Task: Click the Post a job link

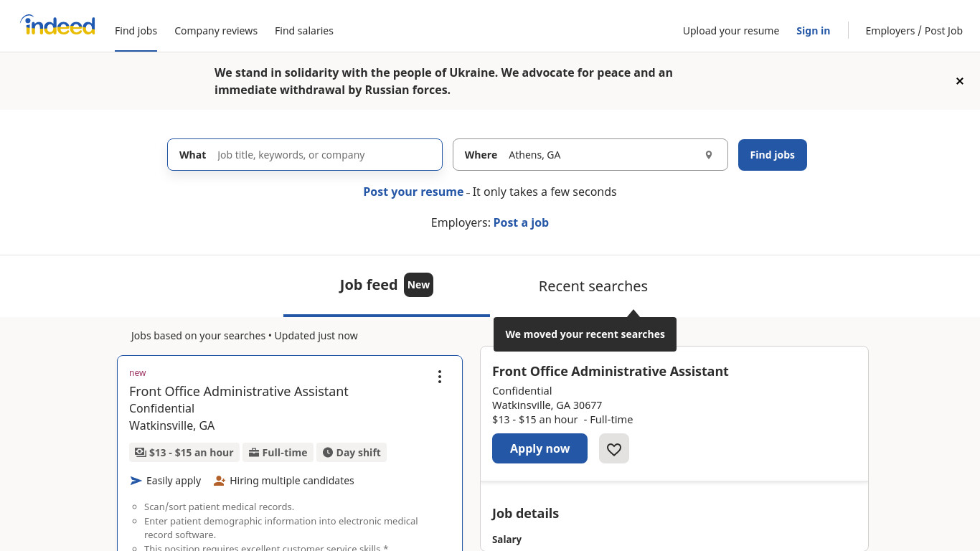Action: [521, 222]
